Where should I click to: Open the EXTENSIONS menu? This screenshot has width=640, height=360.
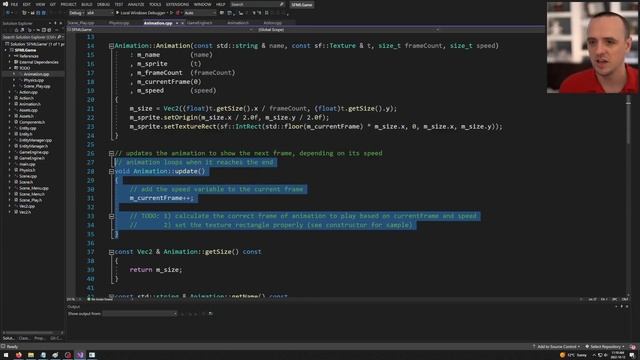[178, 4]
